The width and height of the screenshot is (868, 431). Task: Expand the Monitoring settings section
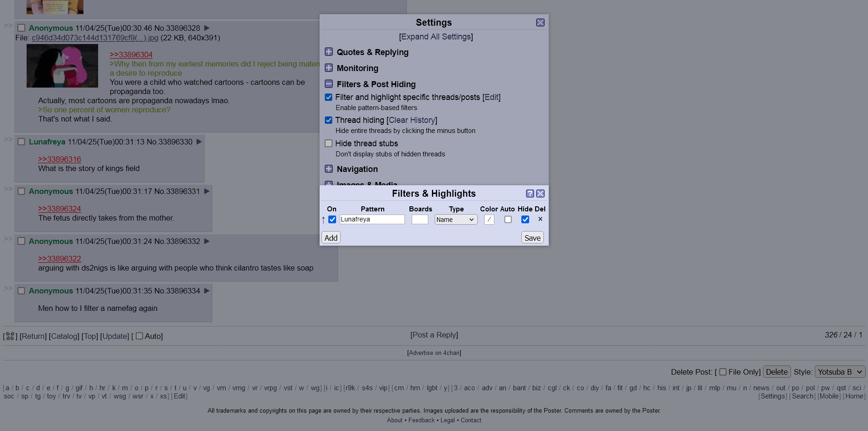tap(329, 68)
